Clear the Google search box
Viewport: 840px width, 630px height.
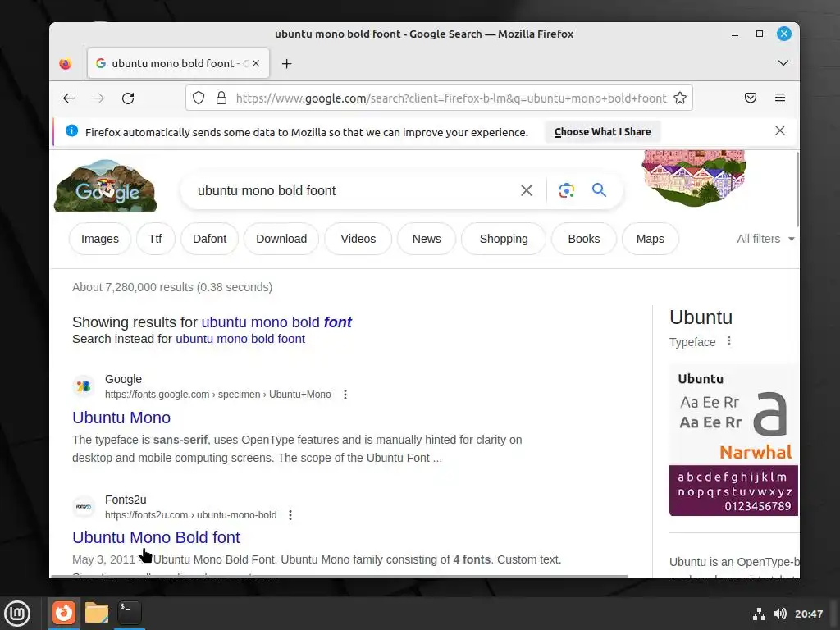coord(527,190)
